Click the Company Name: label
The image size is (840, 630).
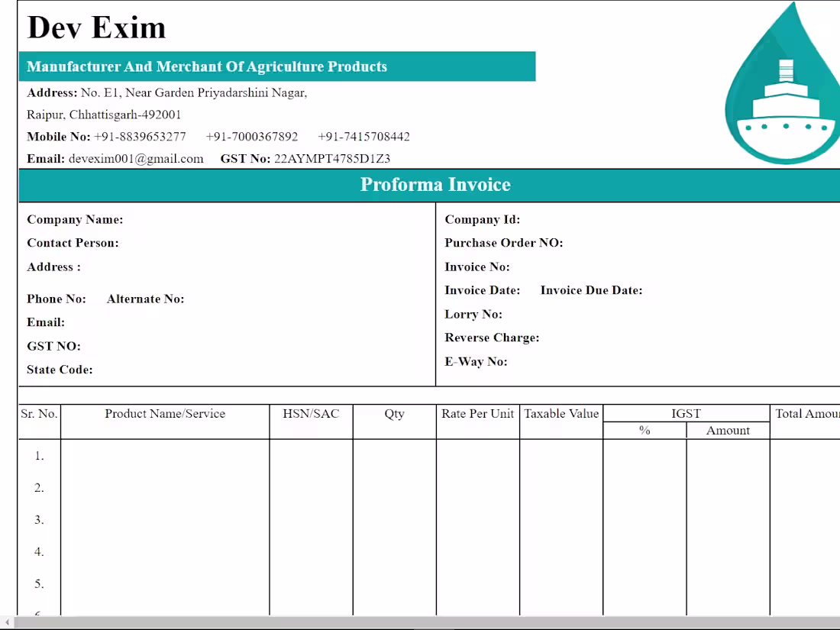[75, 220]
